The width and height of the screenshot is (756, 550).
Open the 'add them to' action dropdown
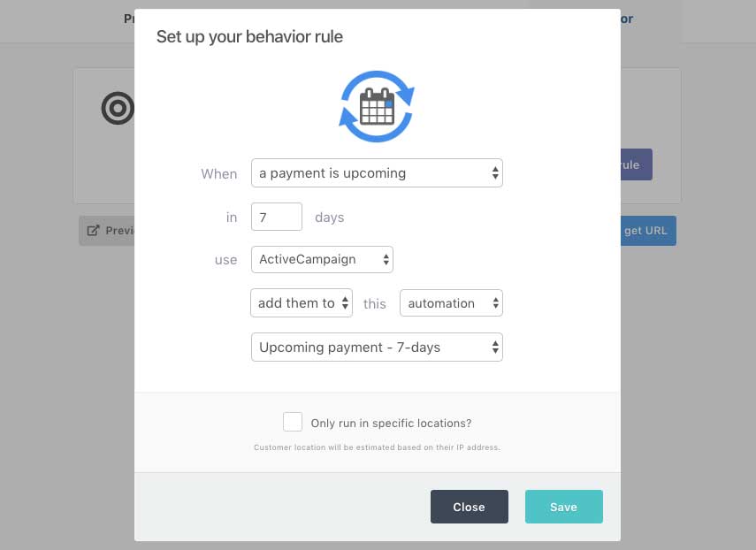click(x=302, y=302)
